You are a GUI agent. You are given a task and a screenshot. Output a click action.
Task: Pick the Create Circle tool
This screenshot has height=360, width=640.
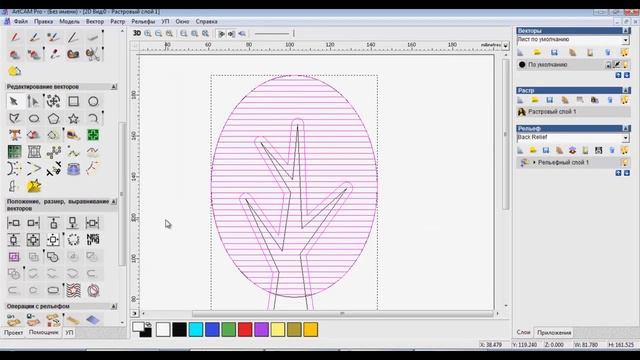coord(93,101)
